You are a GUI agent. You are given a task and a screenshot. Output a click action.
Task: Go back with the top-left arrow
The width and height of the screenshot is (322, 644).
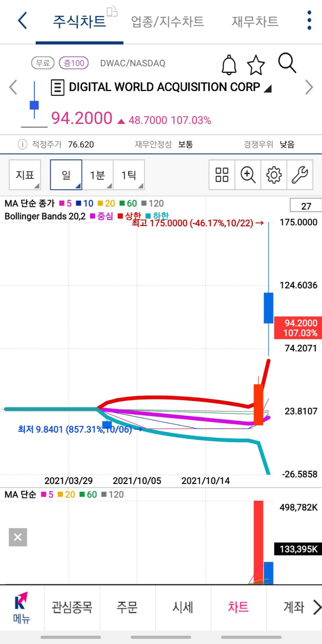click(22, 21)
